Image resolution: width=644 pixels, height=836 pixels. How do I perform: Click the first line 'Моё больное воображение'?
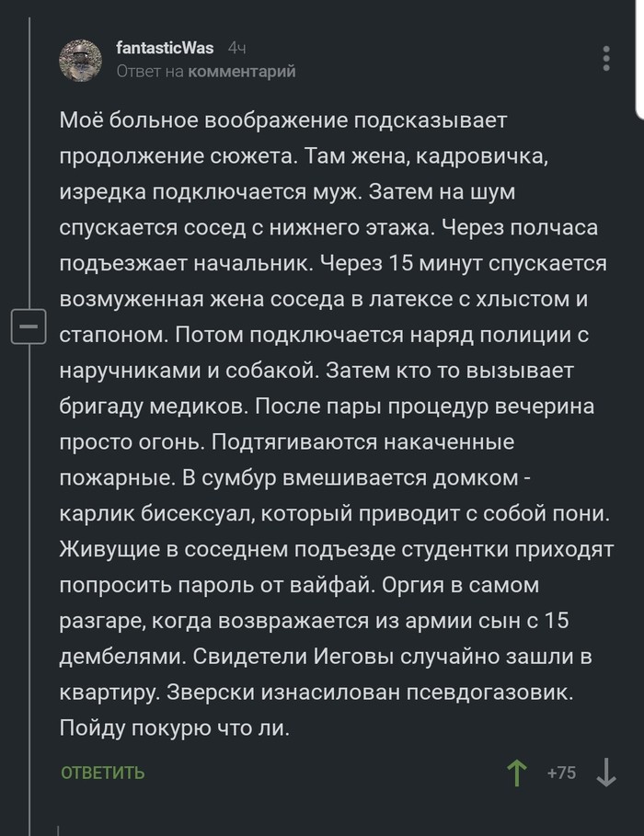(x=204, y=120)
